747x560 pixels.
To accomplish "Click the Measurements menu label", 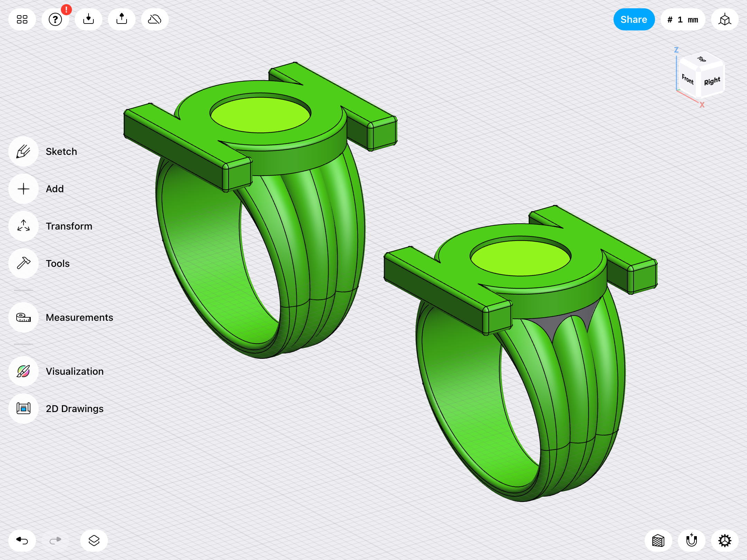I will 80,317.
